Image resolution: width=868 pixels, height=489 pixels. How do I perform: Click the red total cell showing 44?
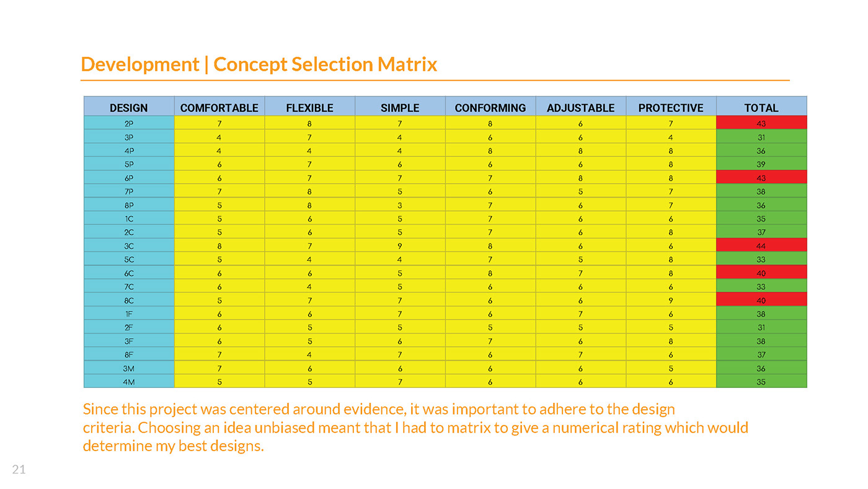pos(761,246)
